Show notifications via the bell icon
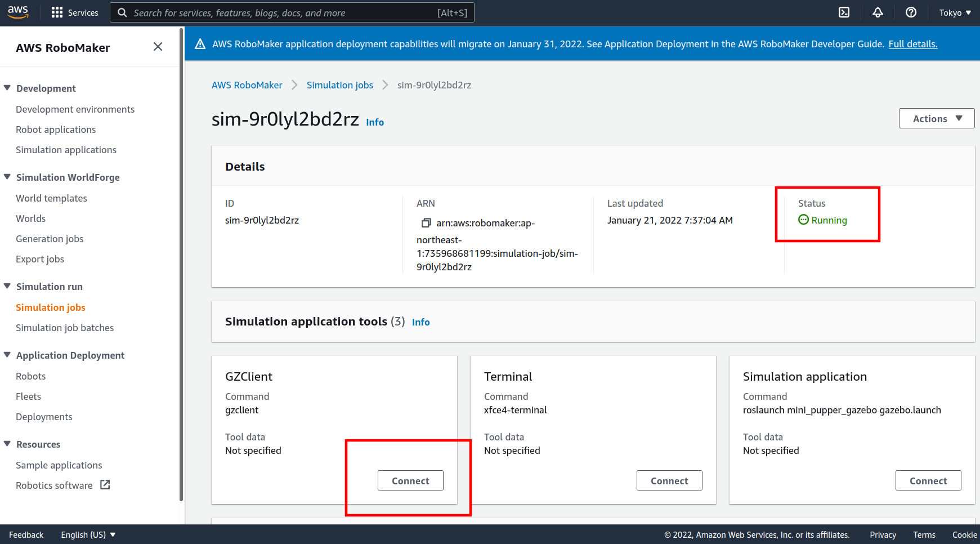Viewport: 980px width, 544px height. tap(878, 12)
